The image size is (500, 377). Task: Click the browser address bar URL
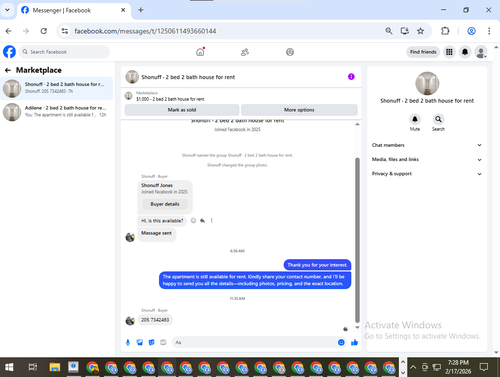click(145, 31)
